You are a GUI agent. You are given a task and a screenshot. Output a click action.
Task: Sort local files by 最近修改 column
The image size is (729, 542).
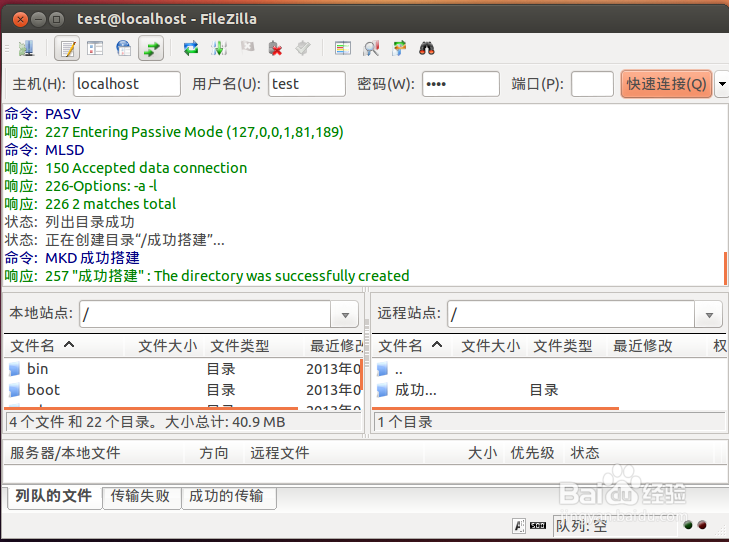coord(334,346)
